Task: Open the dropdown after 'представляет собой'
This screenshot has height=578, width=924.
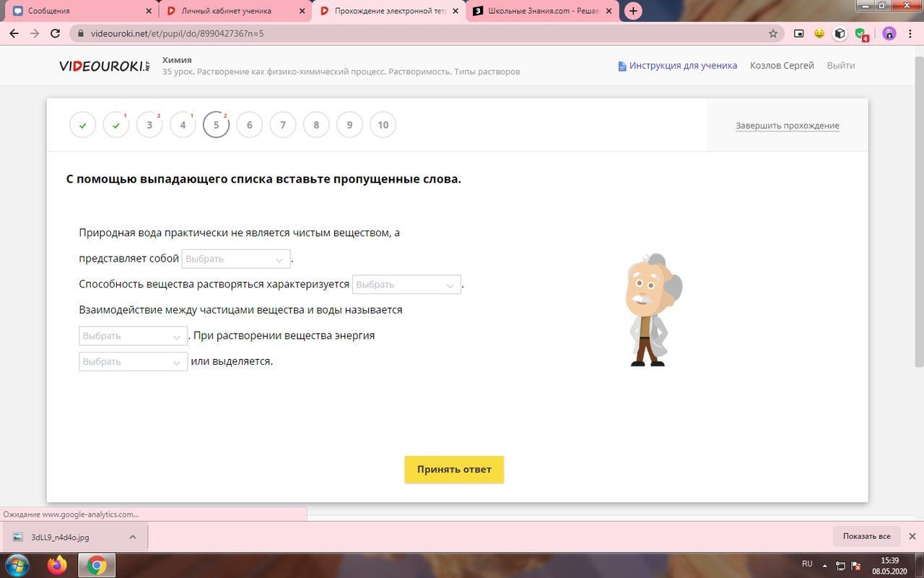Action: [x=236, y=259]
